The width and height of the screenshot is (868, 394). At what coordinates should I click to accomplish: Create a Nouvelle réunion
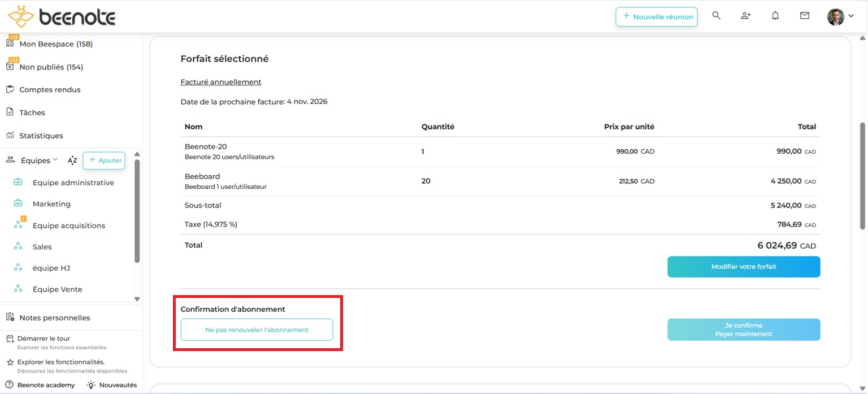coord(656,17)
